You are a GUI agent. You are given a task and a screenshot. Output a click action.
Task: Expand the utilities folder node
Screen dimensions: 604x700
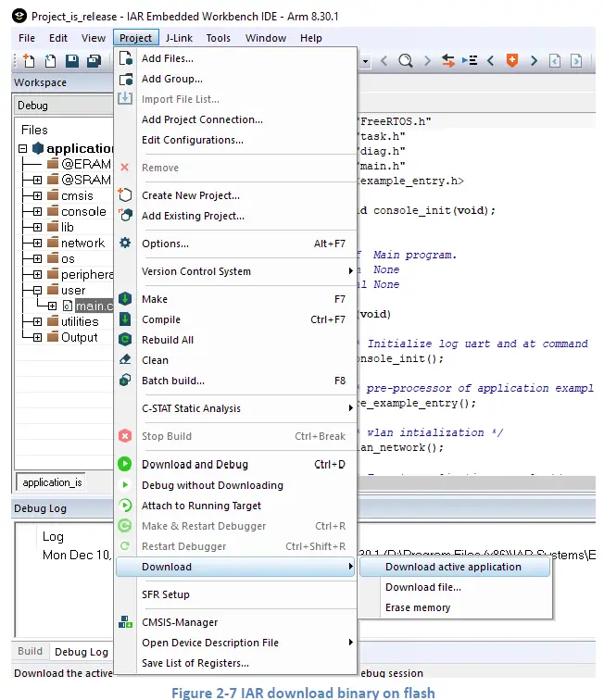point(38,322)
